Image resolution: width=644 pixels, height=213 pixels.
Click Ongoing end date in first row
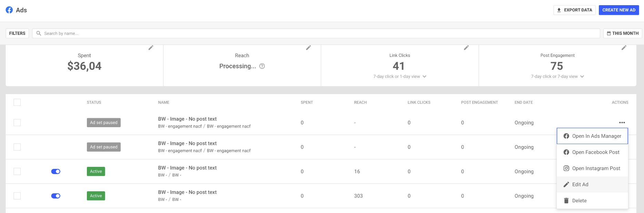coord(524,123)
